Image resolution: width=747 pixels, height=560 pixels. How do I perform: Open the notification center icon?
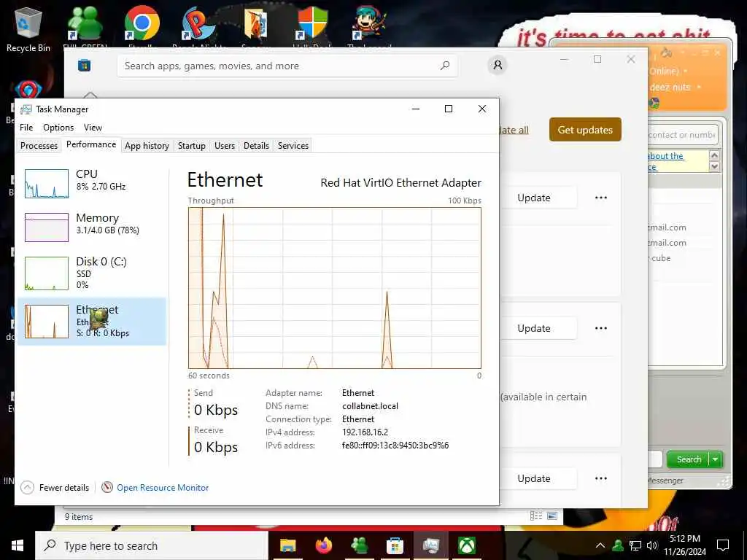(723, 545)
